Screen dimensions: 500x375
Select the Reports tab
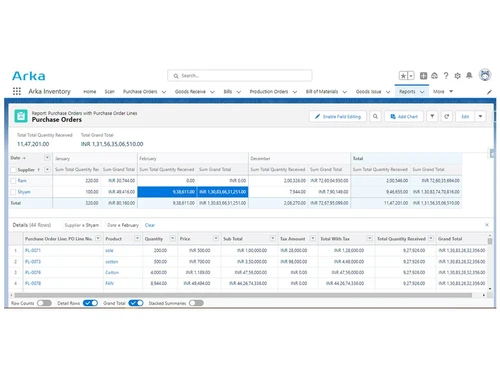(x=407, y=92)
